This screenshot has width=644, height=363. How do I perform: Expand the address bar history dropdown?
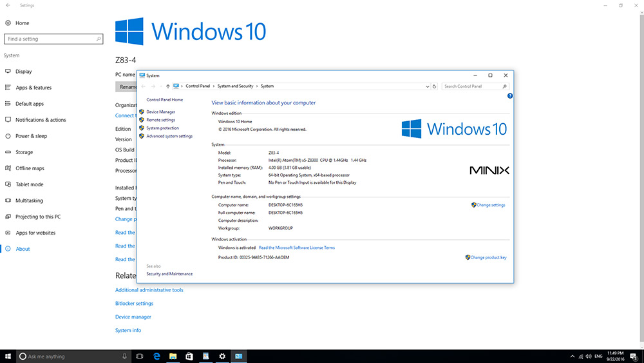pos(426,86)
